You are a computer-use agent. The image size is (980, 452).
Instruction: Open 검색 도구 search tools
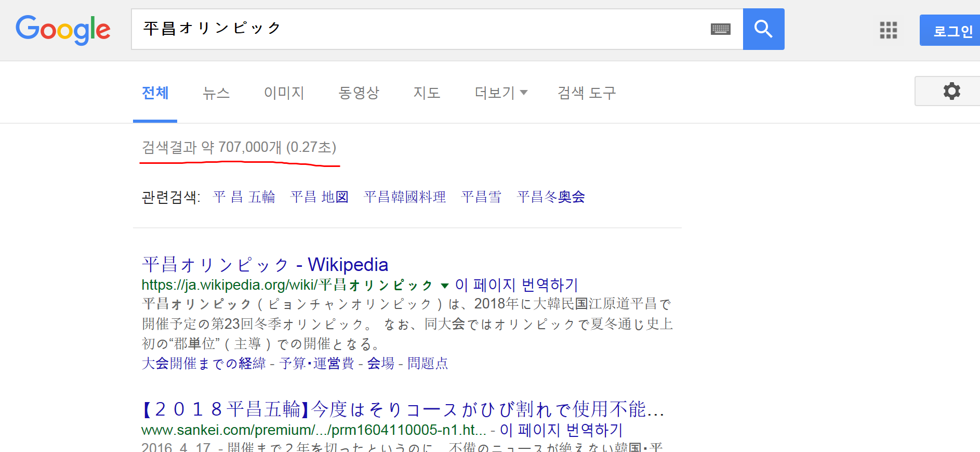point(586,93)
